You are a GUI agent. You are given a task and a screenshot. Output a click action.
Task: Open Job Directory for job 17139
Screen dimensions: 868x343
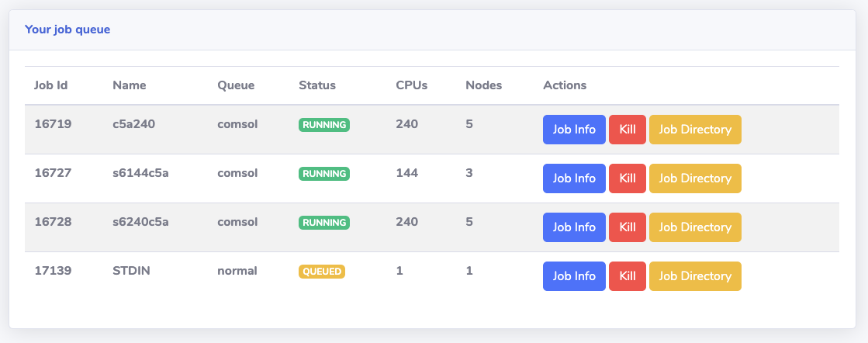(695, 276)
